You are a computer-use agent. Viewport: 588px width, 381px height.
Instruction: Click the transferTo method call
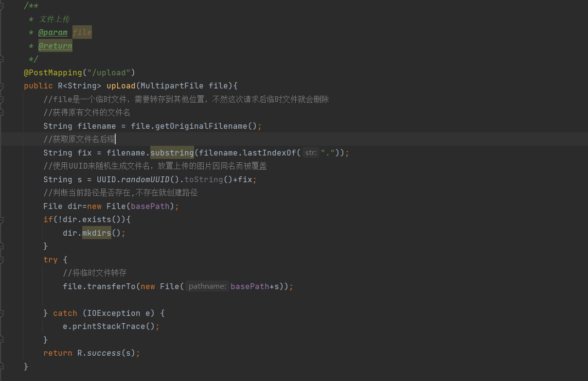(x=111, y=286)
